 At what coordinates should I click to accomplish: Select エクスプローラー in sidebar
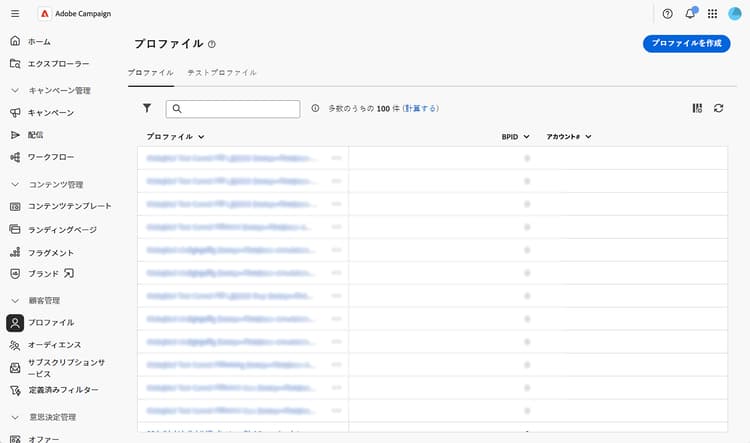pyautogui.click(x=58, y=64)
